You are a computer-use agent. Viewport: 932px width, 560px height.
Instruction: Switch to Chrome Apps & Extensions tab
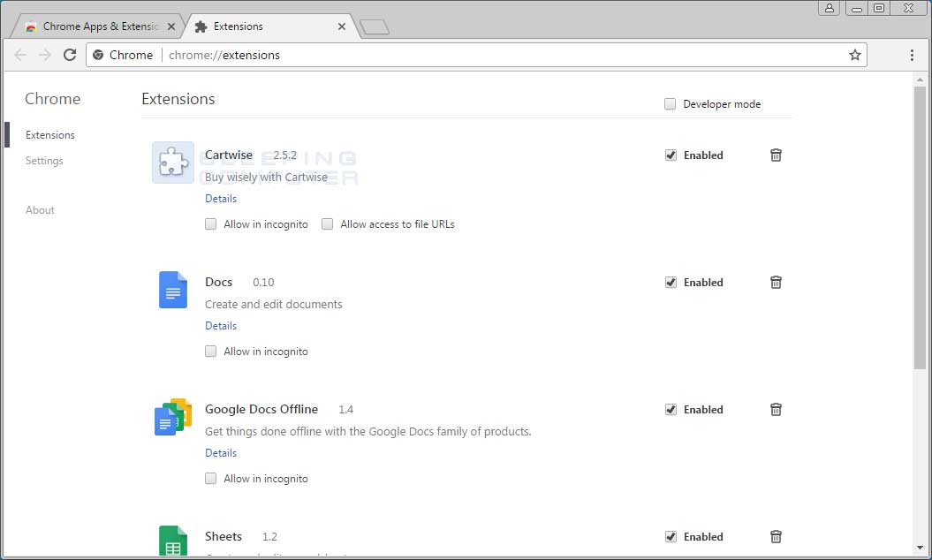coord(98,26)
